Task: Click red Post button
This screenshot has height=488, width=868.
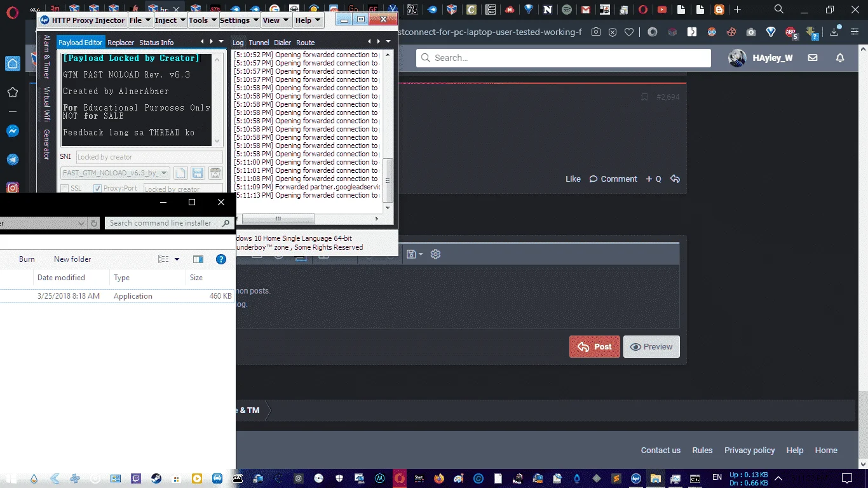Action: [594, 346]
